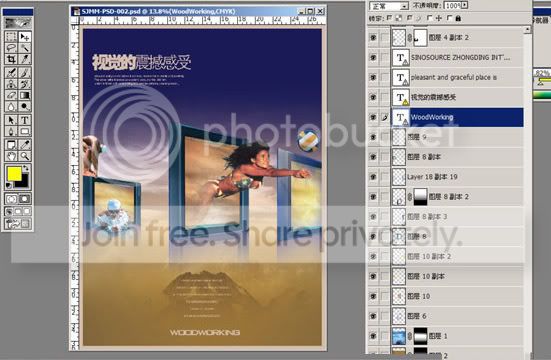Open the layer opacity slider arrow
551x360 pixels.
point(465,5)
